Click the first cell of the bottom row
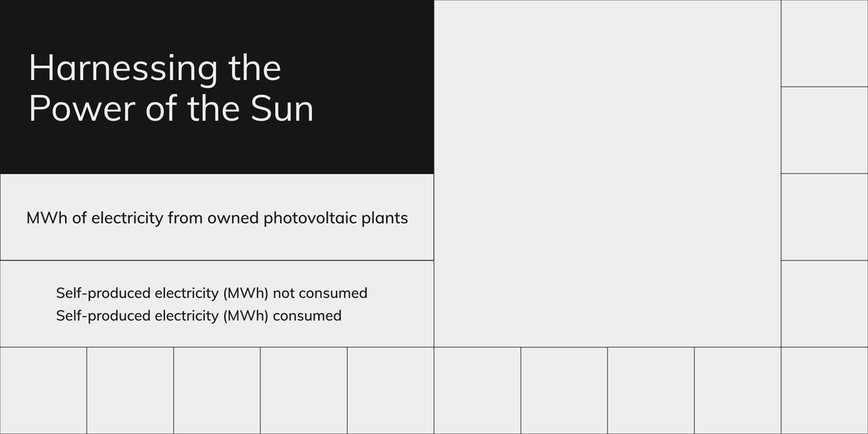Viewport: 868px width, 434px height. (x=43, y=391)
